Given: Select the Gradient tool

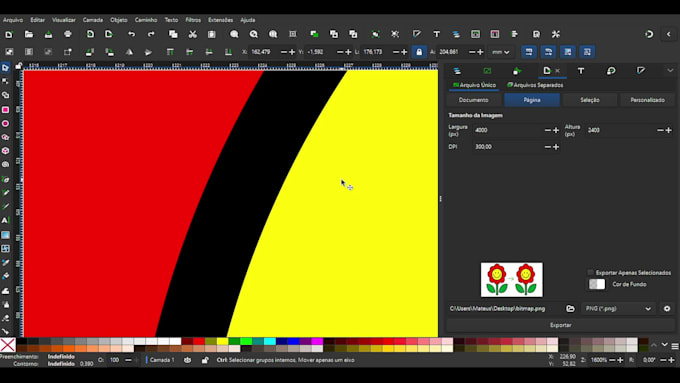Looking at the screenshot, I should tap(5, 235).
